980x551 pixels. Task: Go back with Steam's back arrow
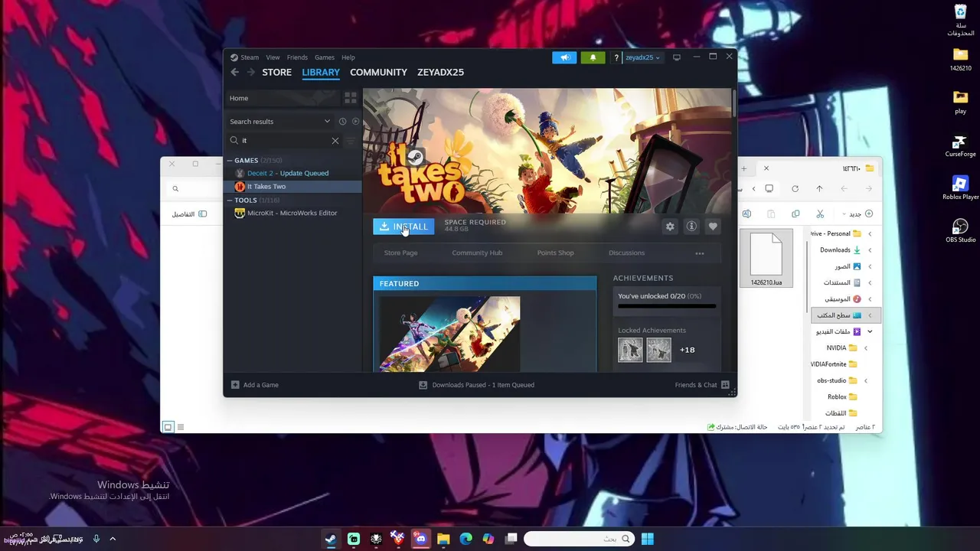[x=235, y=72]
